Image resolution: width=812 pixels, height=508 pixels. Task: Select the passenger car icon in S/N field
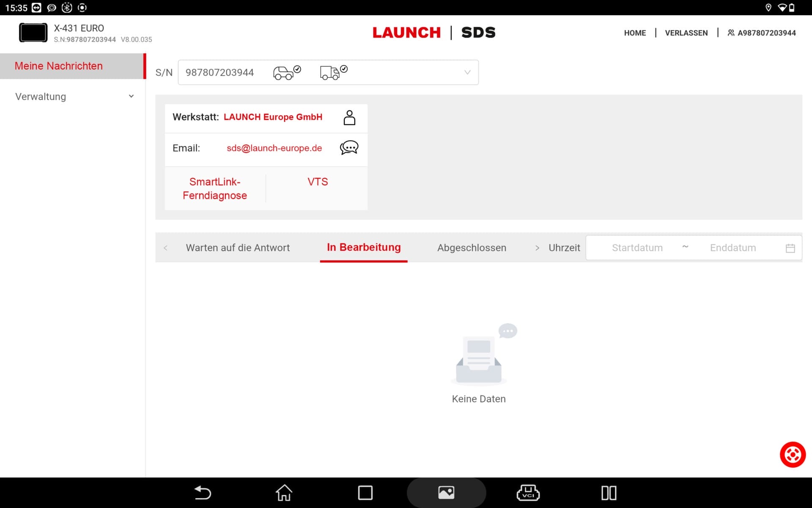(x=287, y=72)
